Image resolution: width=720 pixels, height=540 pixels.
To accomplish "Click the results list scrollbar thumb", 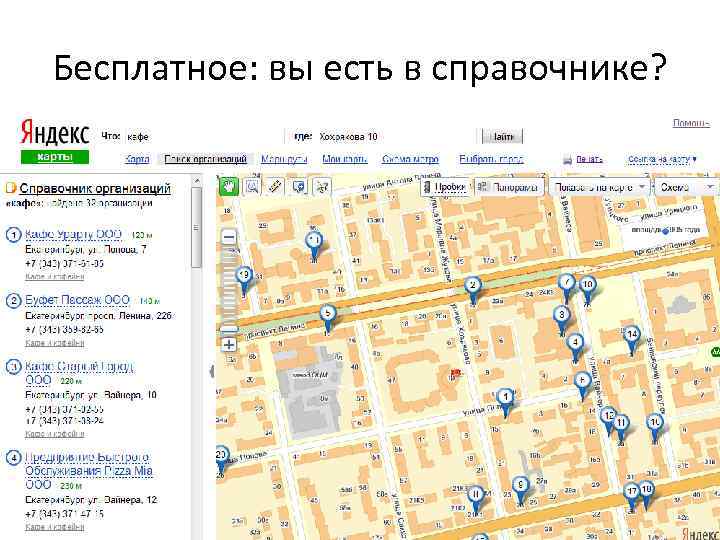I will 196,228.
